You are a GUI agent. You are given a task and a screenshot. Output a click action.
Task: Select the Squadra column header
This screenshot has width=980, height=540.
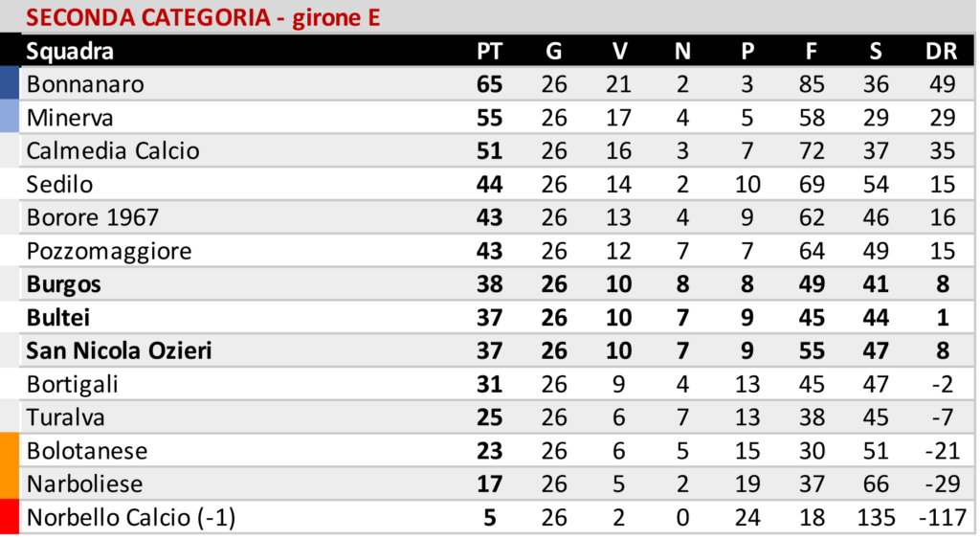tap(70, 52)
